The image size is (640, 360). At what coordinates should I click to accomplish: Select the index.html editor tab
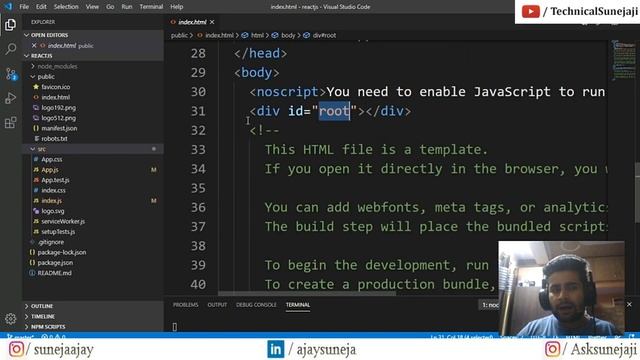[x=192, y=22]
